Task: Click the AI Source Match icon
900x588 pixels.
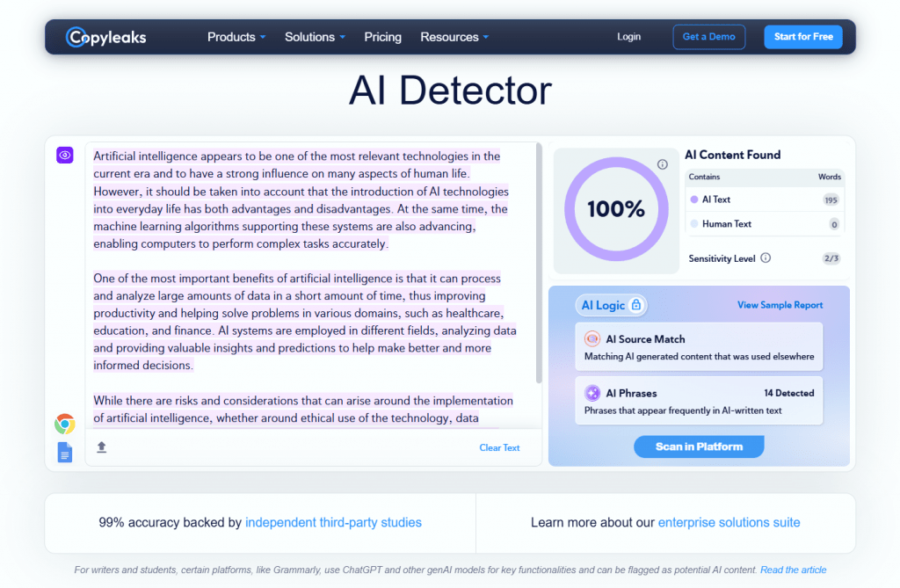Action: pos(592,338)
